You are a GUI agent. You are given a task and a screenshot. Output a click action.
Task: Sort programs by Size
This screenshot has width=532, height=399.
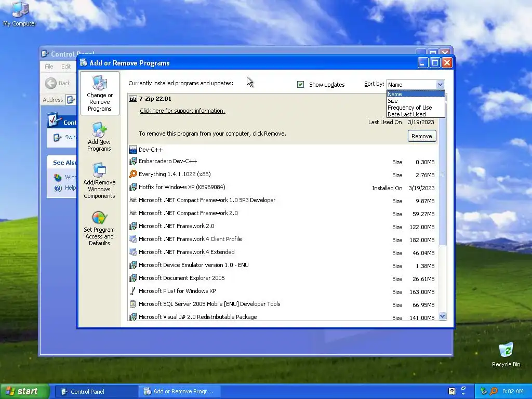pyautogui.click(x=416, y=101)
